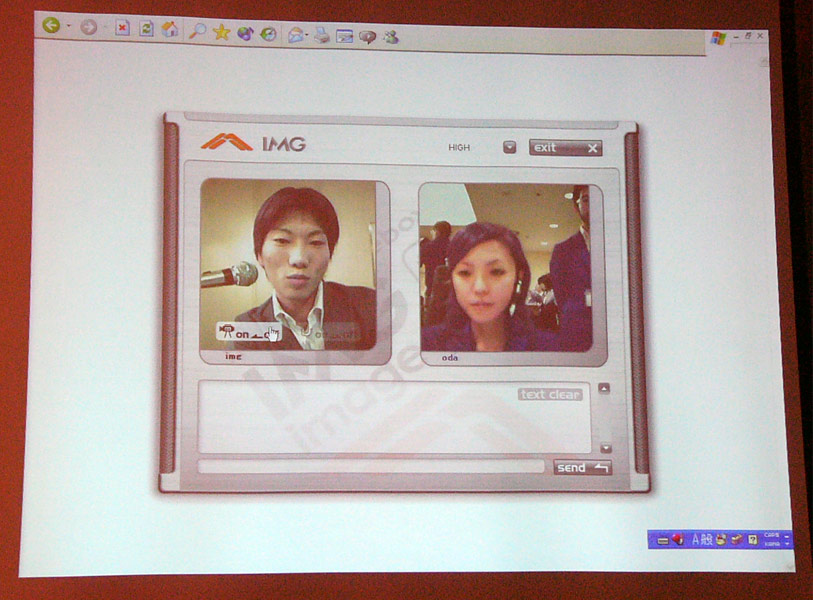Screen dimensions: 813x600
Task: Open the Back button history dropdown arrow
Action: click(x=68, y=27)
